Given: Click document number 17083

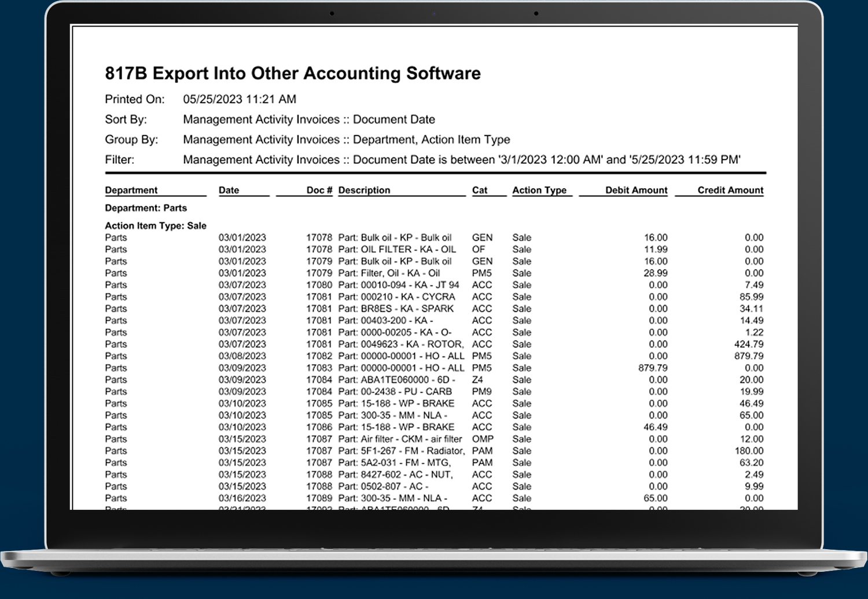Looking at the screenshot, I should pos(319,368).
